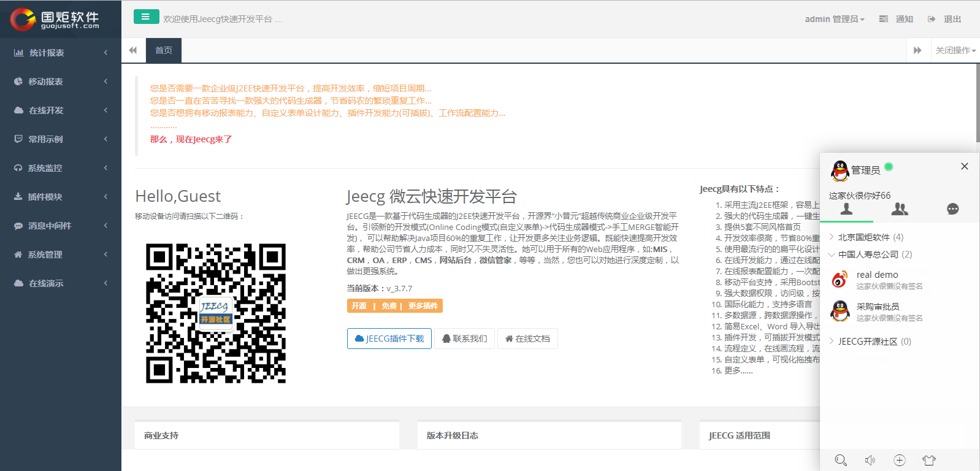Click the 在线开发 cloud icon
This screenshot has width=980, height=471.
click(x=19, y=110)
